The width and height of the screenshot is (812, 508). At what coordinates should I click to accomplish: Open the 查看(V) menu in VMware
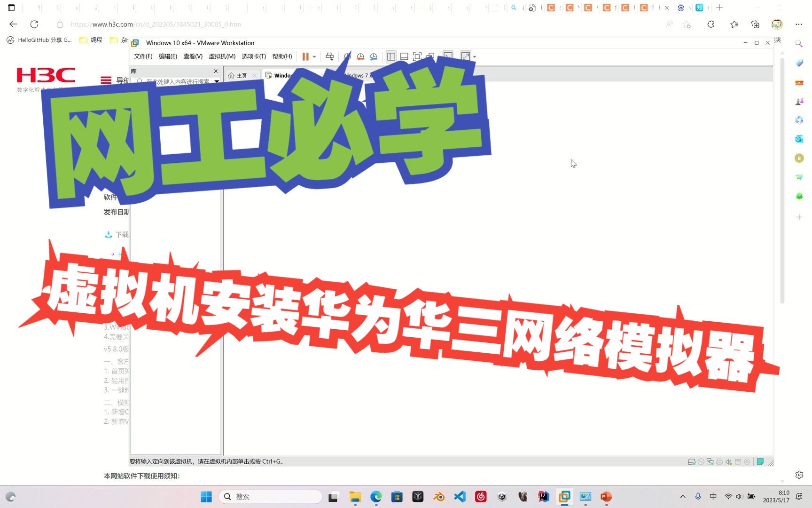[x=193, y=56]
